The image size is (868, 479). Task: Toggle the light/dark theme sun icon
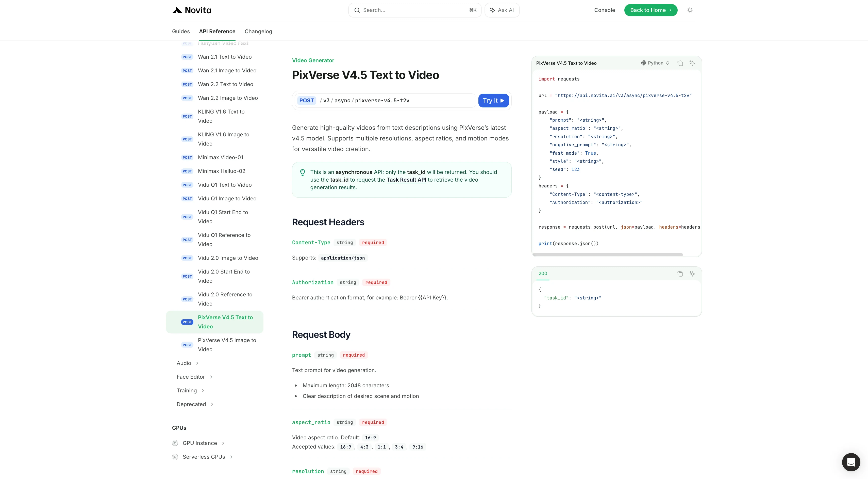[x=690, y=10]
